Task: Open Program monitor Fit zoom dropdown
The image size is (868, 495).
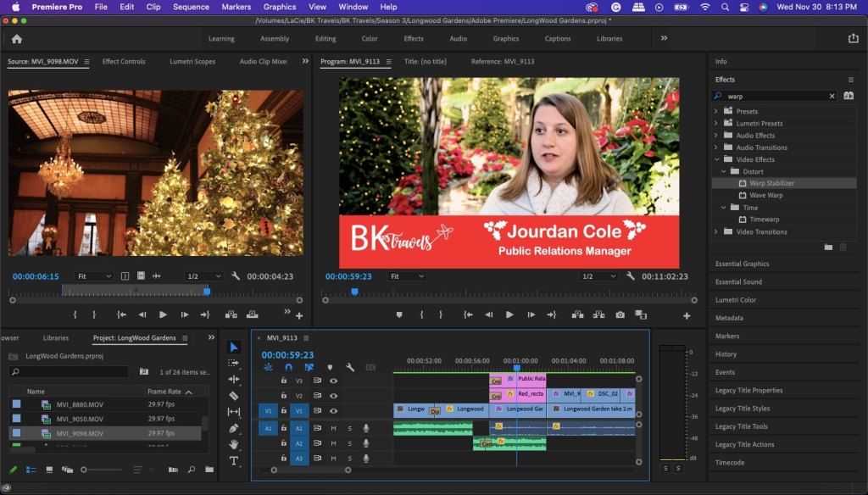Action: (x=407, y=276)
